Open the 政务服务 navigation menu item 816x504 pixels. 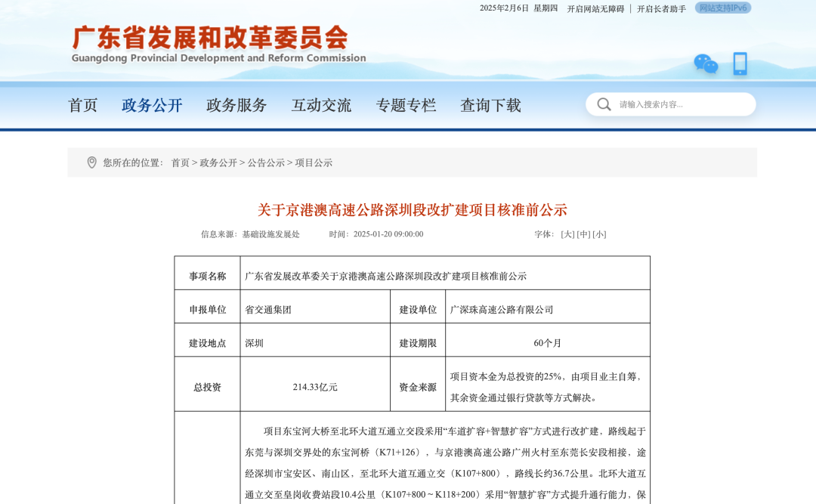[236, 105]
